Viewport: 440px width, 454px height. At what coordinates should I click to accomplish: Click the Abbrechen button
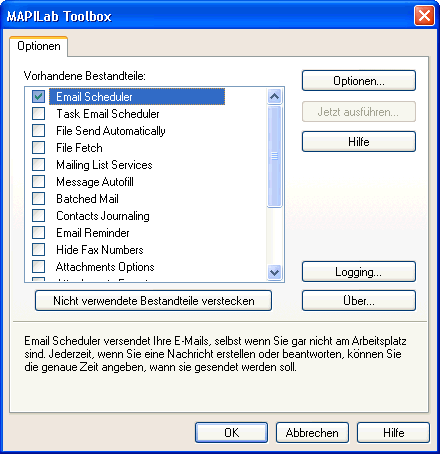coord(312,433)
